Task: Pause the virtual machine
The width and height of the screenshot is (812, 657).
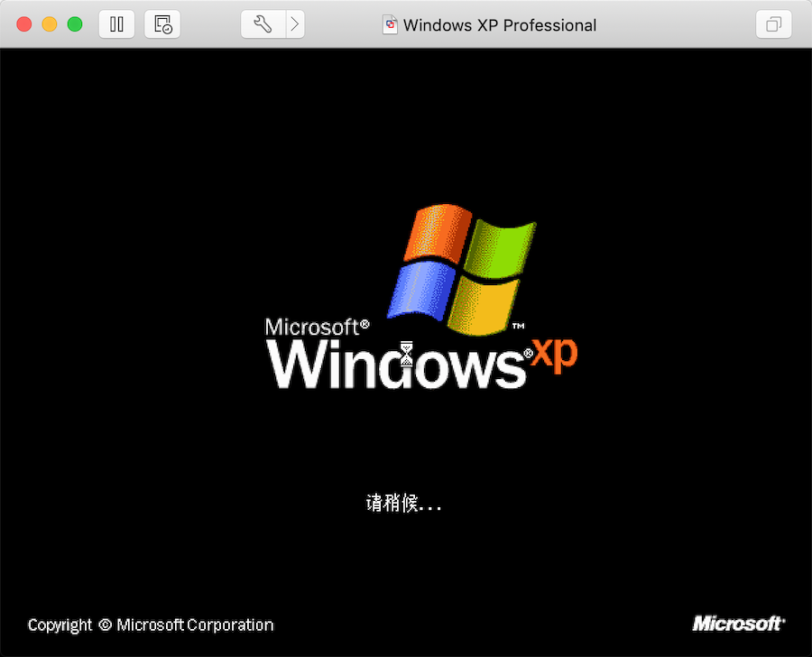Action: click(116, 24)
